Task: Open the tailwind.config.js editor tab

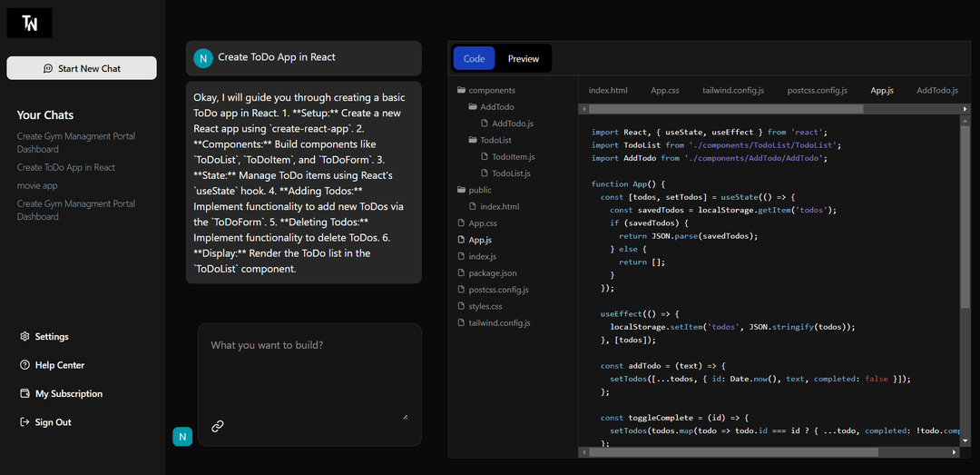Action: (733, 90)
